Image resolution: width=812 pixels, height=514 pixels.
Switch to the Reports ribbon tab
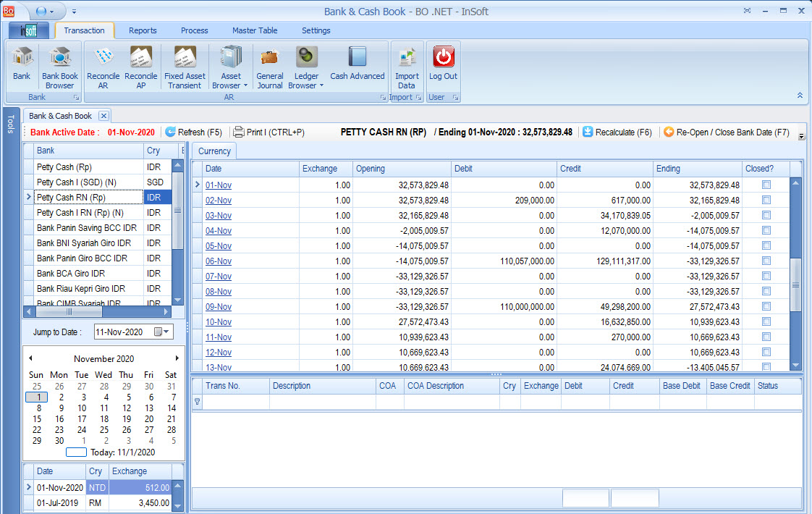(143, 30)
